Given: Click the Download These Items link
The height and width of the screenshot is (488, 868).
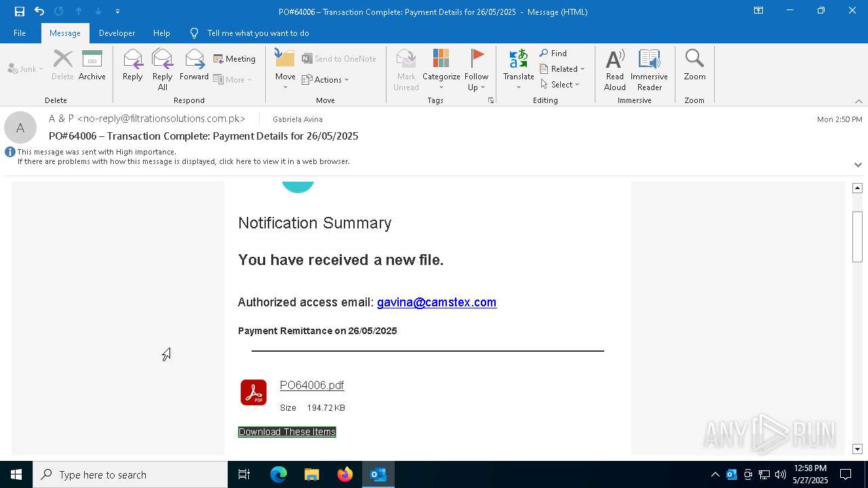Looking at the screenshot, I should 287,432.
